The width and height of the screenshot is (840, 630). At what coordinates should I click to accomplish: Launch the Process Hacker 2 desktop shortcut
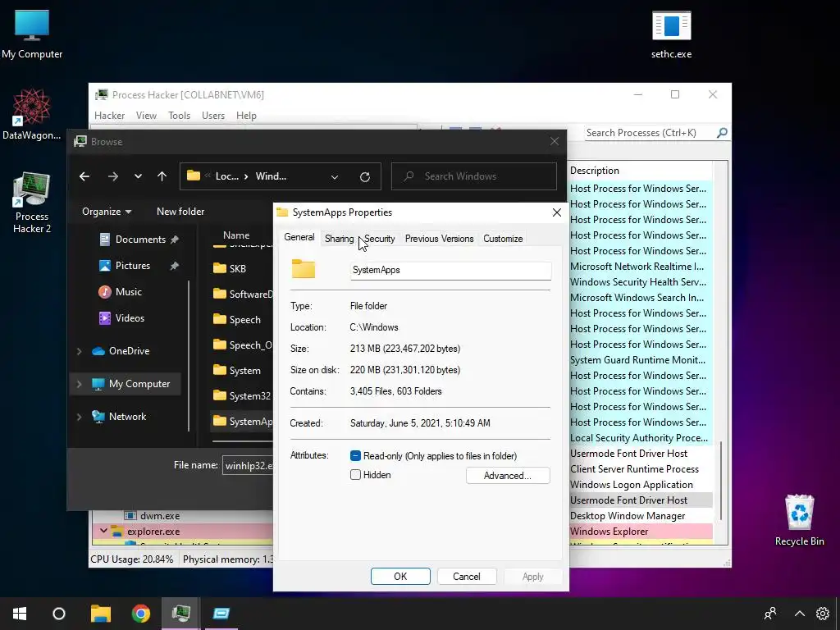click(x=32, y=203)
